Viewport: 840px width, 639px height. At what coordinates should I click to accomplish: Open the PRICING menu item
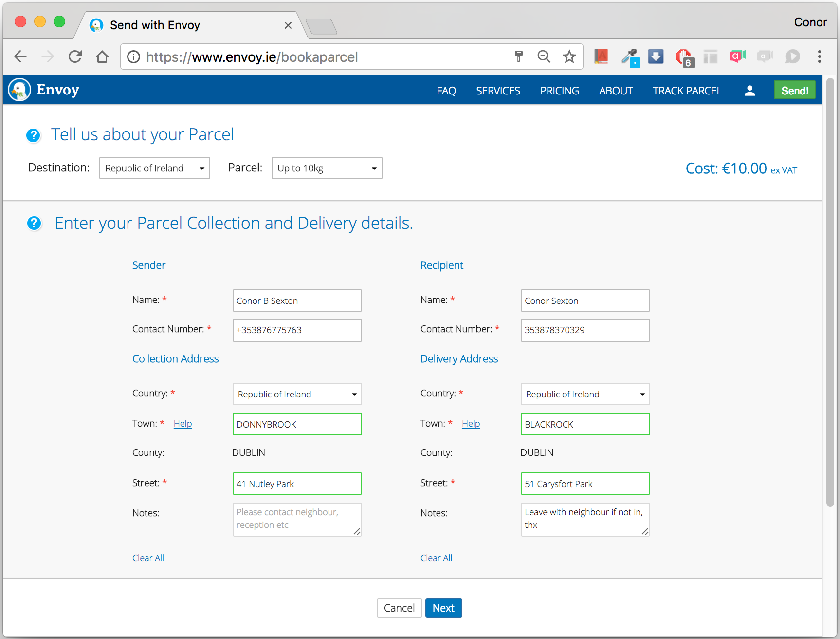point(560,91)
